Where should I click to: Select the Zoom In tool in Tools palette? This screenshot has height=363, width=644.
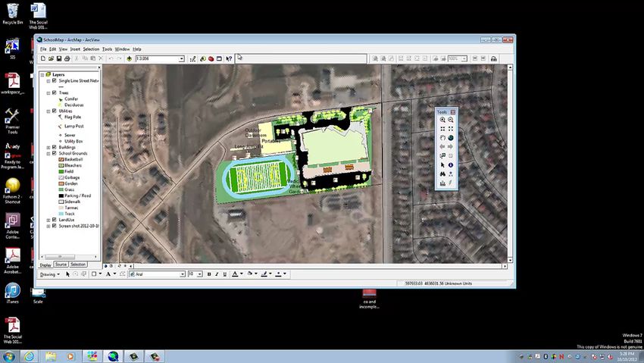[442, 120]
